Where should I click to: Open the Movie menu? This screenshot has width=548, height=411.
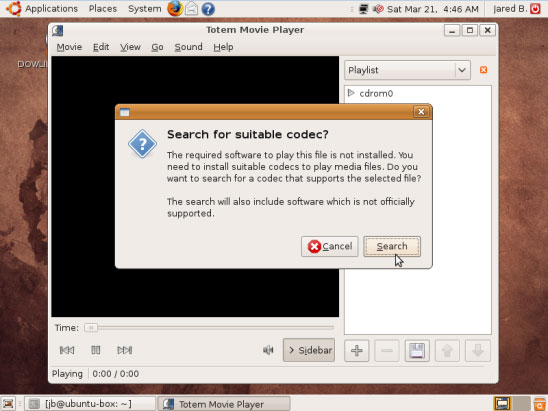click(x=69, y=47)
